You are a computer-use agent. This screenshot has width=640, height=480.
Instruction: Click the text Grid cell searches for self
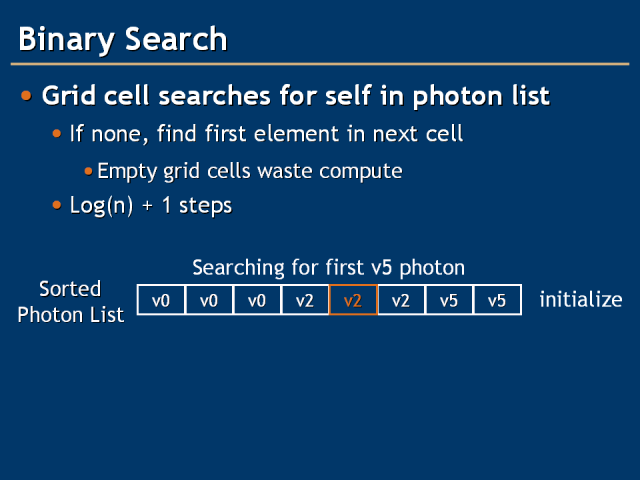295,96
